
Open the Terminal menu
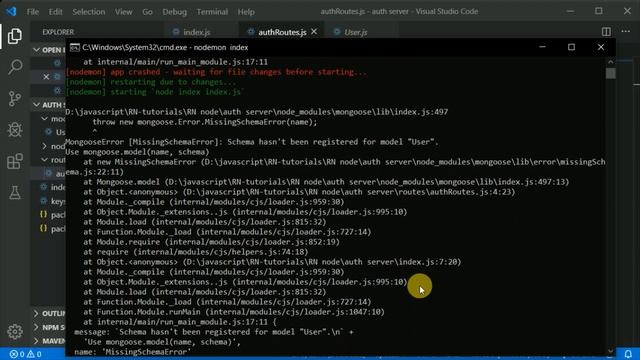coord(212,12)
